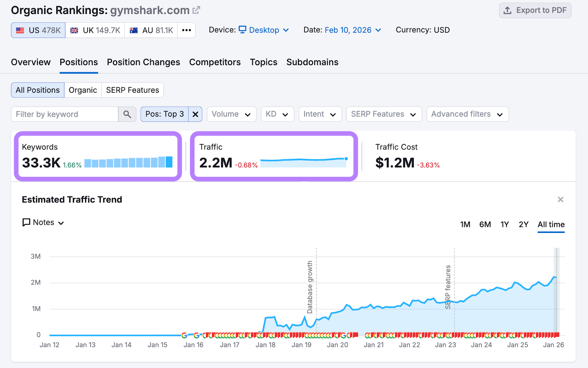The width and height of the screenshot is (588, 368).
Task: Open the Advanced filters dropdown
Action: point(467,114)
